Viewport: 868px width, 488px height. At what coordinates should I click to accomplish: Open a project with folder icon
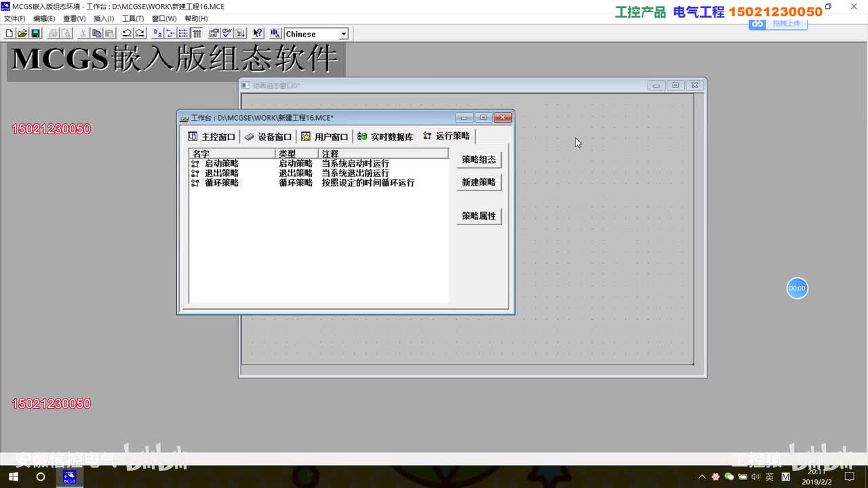click(x=22, y=33)
